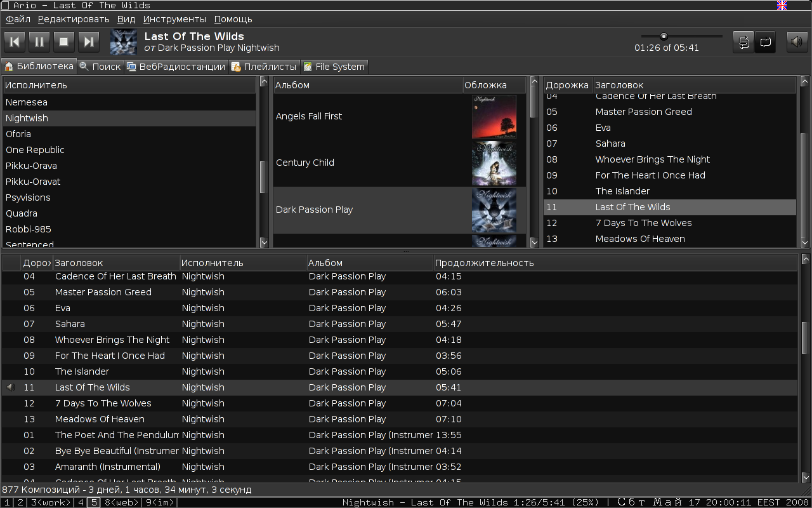
Task: Select Dark Passion Play in album list
Action: click(400, 210)
